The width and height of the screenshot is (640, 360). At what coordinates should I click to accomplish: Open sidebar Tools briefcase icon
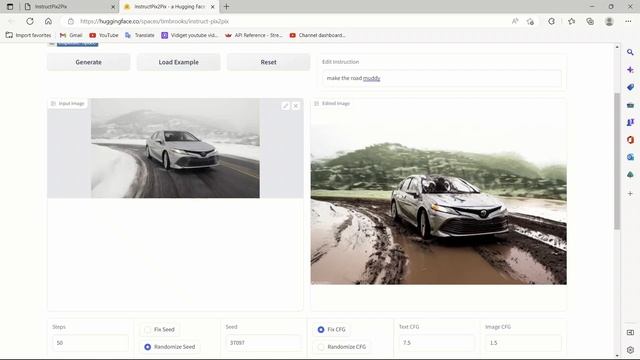point(630,105)
